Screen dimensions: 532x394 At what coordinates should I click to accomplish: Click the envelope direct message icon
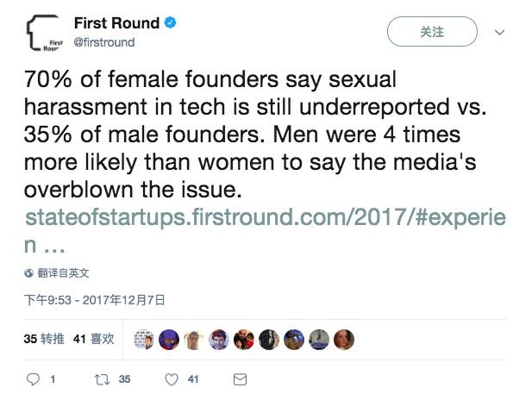pyautogui.click(x=241, y=378)
